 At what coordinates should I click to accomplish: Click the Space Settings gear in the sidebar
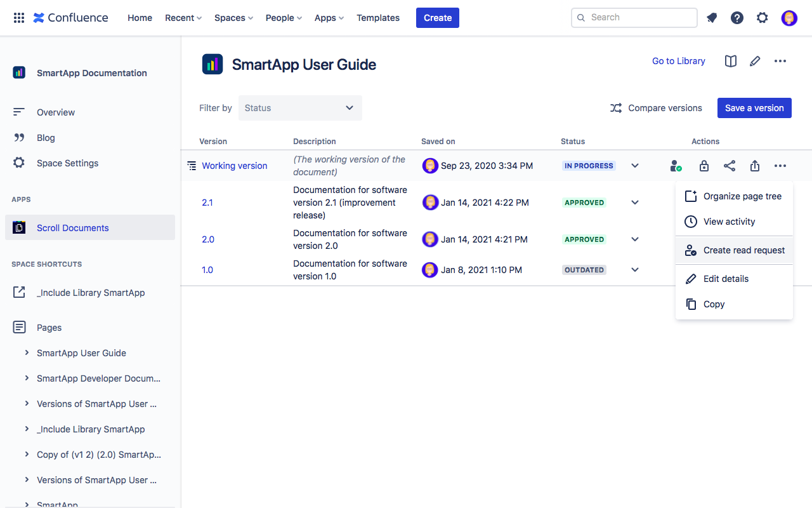(20, 163)
